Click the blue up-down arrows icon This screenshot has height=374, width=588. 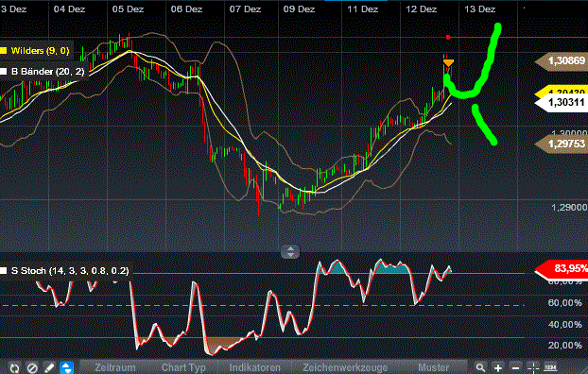[x=66, y=367]
